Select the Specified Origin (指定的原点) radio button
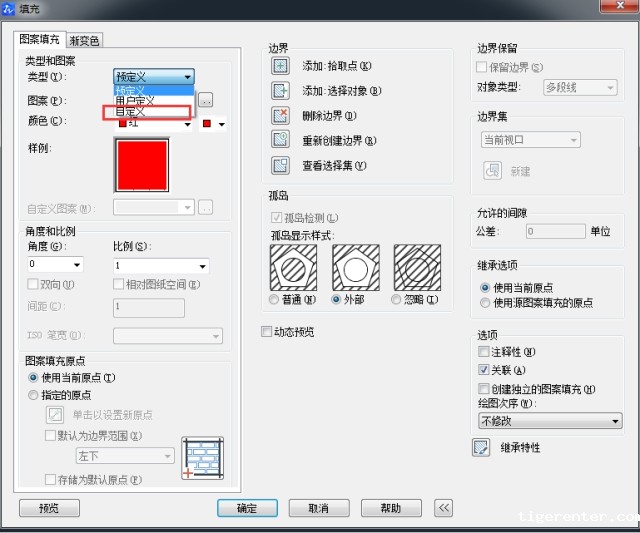640x533 pixels. 34,396
